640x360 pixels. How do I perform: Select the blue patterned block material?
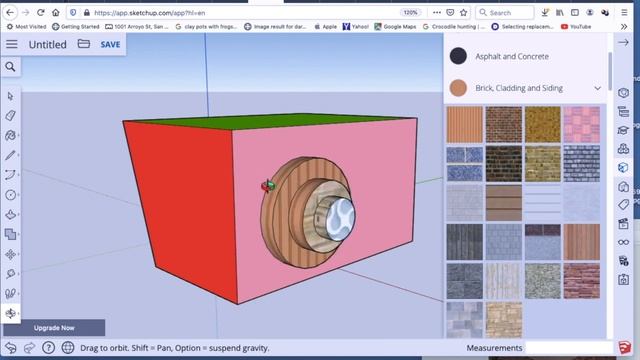pyautogui.click(x=464, y=164)
